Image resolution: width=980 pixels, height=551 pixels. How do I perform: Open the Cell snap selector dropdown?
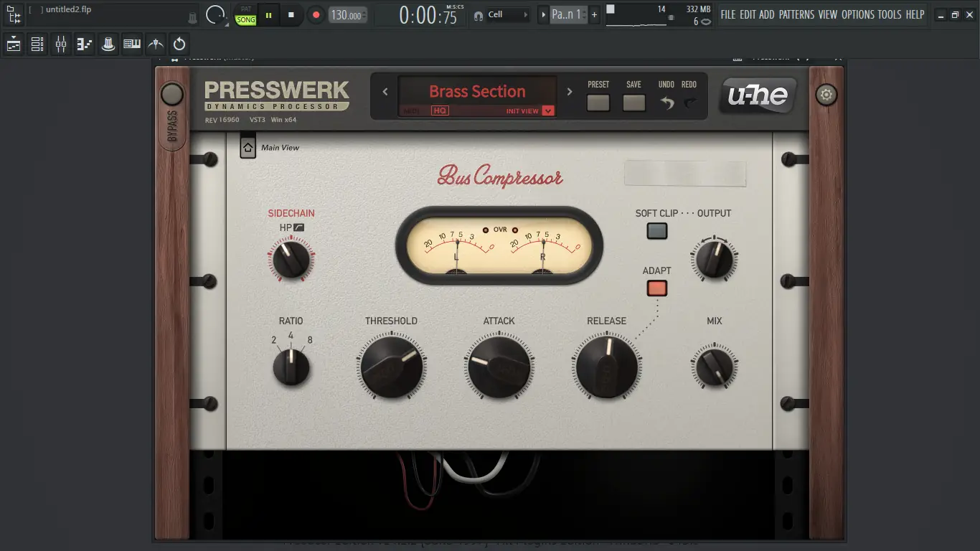click(x=508, y=14)
